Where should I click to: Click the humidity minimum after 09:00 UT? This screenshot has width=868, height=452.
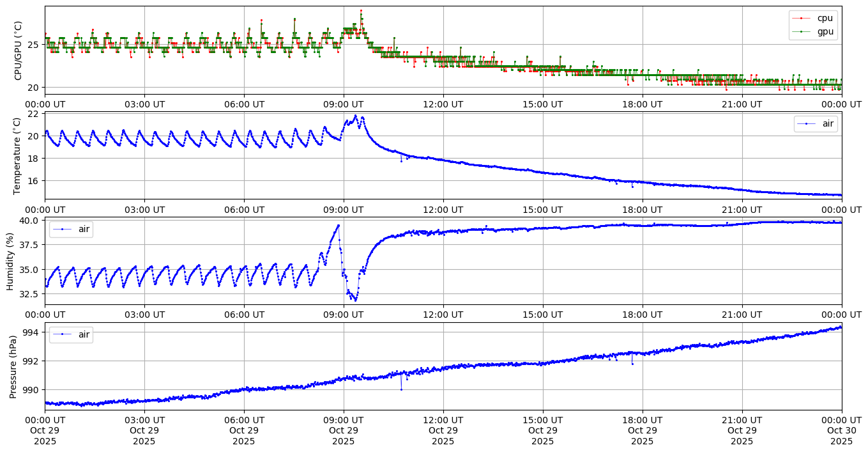click(x=355, y=299)
